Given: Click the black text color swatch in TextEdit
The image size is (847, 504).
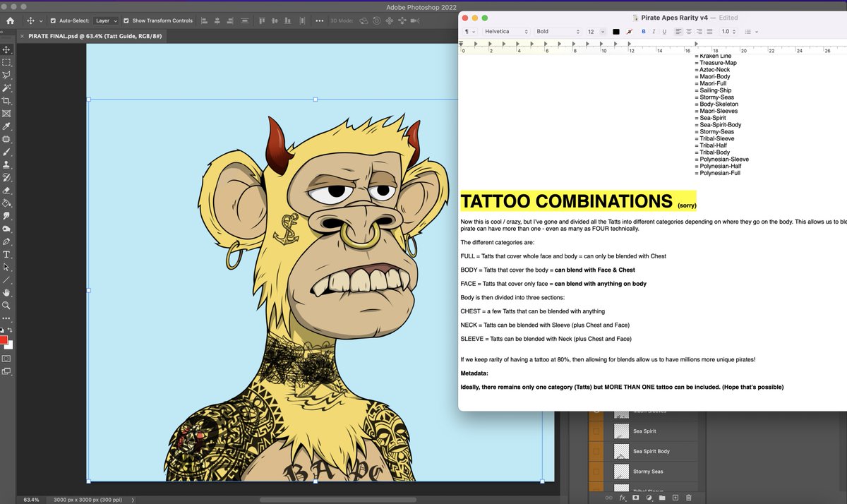Looking at the screenshot, I should [616, 31].
